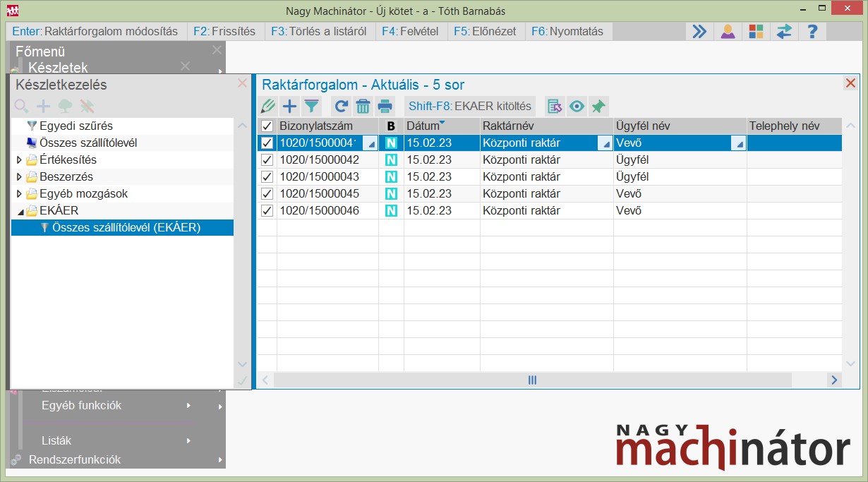Screen dimensions: 868x482
Task: Click the eye preview icon
Action: point(577,107)
